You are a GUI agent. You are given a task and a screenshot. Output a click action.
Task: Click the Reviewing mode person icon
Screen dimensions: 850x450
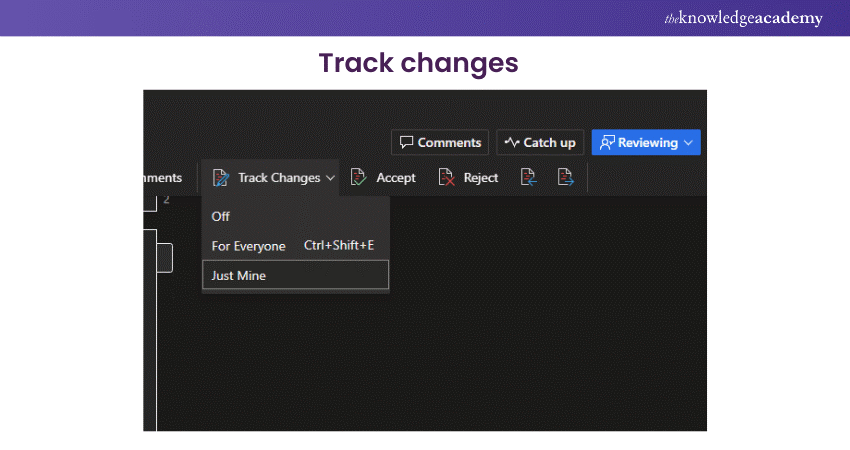(606, 142)
